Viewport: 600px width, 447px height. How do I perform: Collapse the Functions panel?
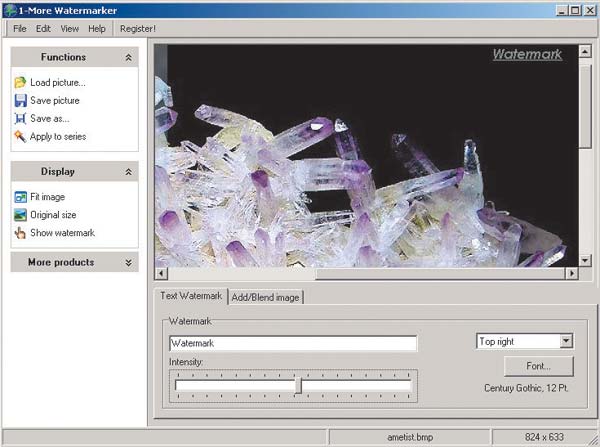tap(128, 58)
